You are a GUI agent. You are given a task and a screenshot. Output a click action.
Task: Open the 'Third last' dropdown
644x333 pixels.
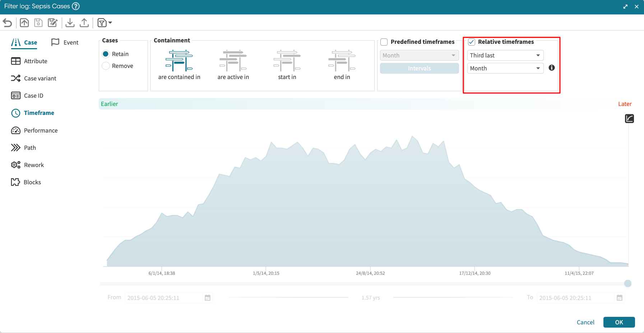(x=505, y=55)
